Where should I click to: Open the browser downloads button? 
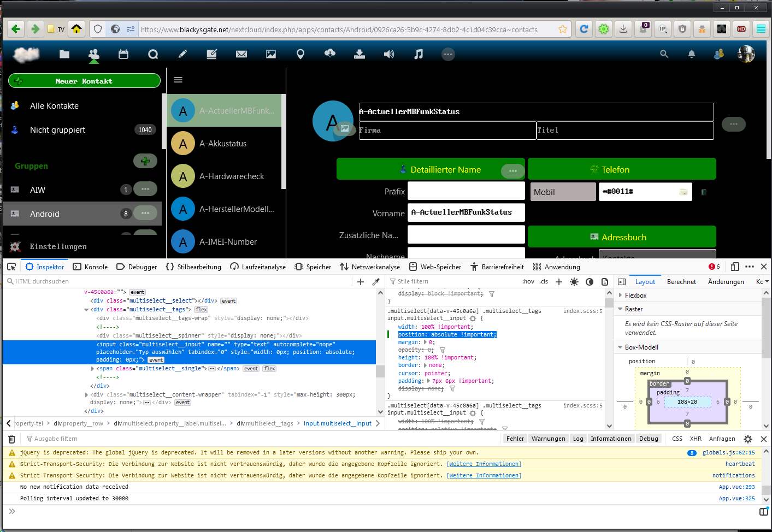coord(623,29)
